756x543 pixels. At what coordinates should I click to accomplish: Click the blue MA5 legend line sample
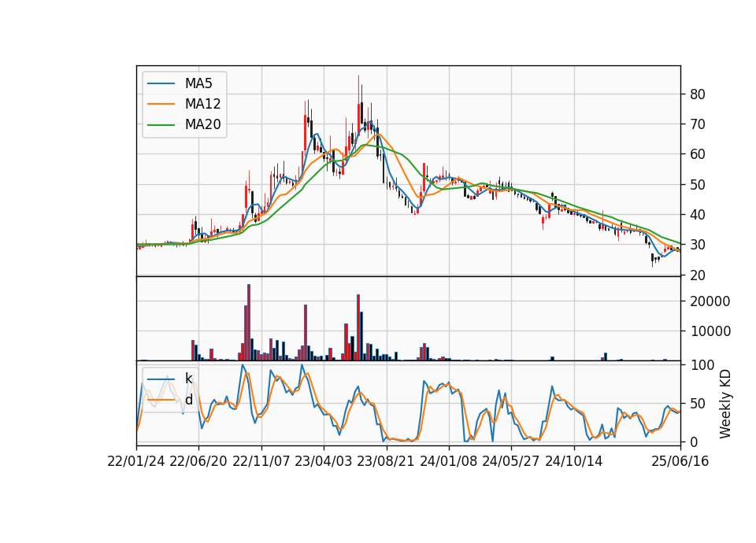tap(161, 83)
